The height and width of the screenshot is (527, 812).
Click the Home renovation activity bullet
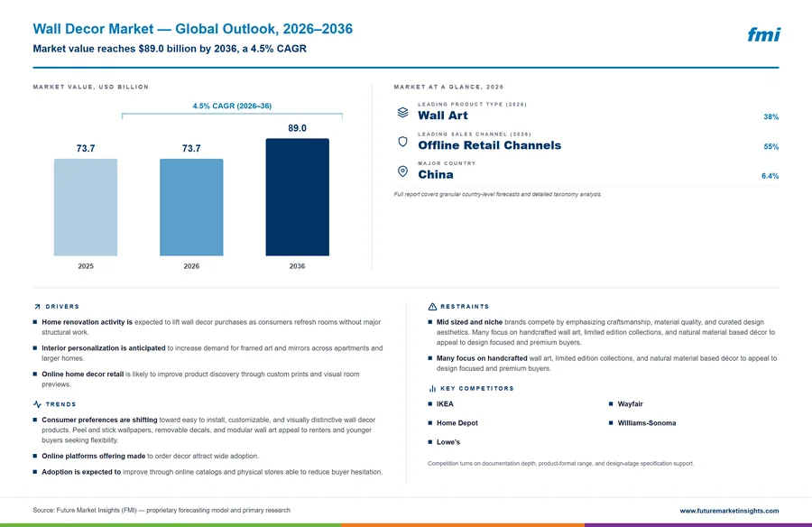pos(208,328)
